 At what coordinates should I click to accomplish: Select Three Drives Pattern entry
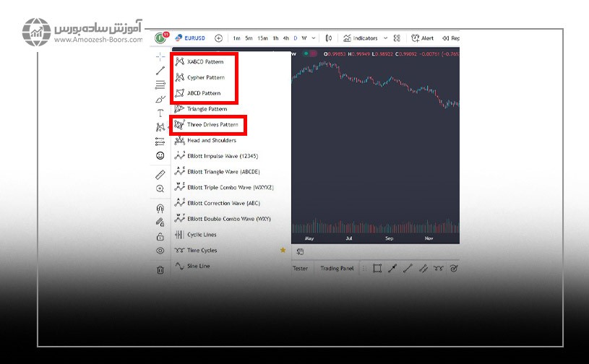coord(211,125)
